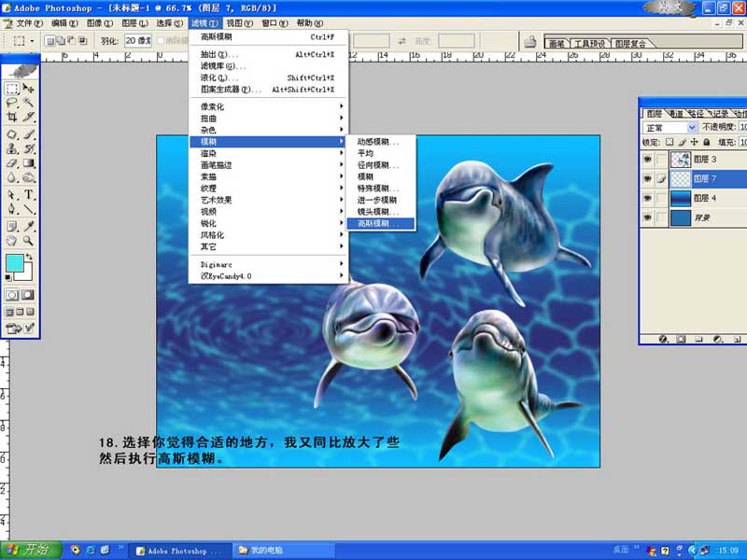Open the marquee tool preset picker arrow
This screenshot has height=560, width=747.
click(x=32, y=41)
